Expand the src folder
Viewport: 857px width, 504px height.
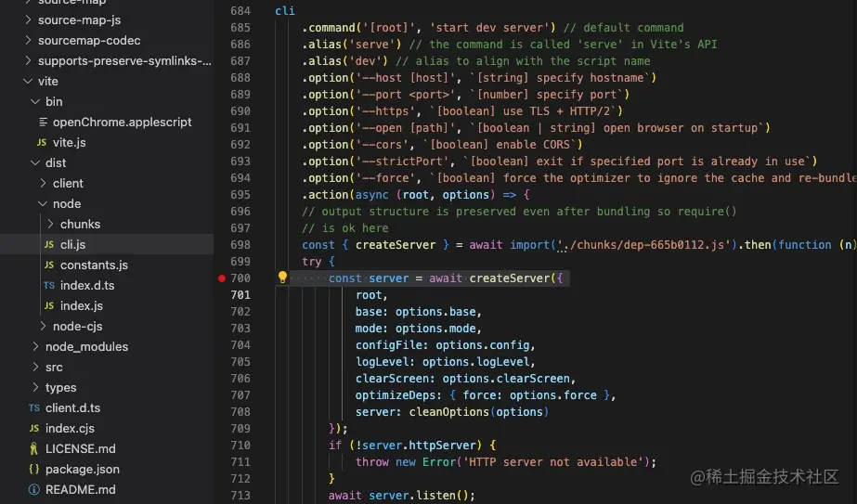pos(35,368)
